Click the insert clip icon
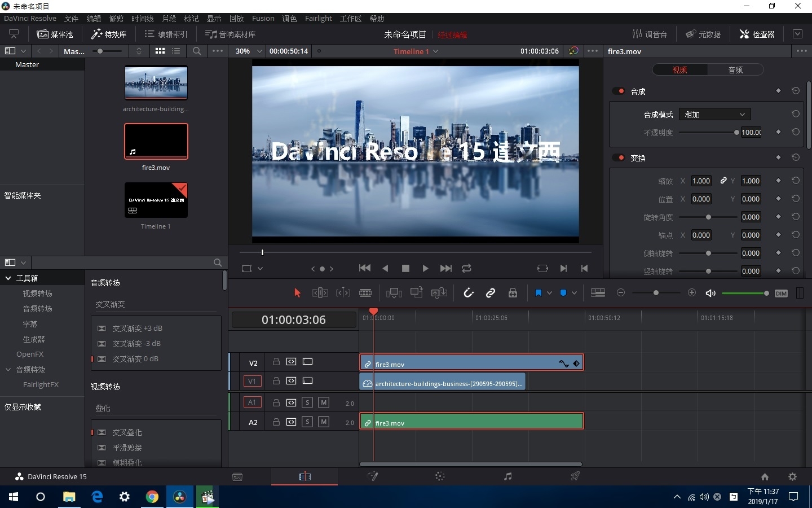Viewport: 812px width, 508px height. [394, 293]
